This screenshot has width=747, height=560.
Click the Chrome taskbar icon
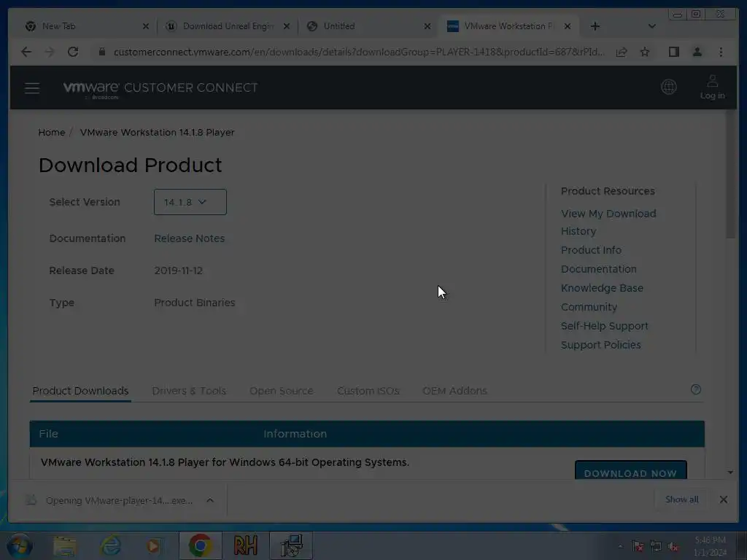[x=200, y=545]
